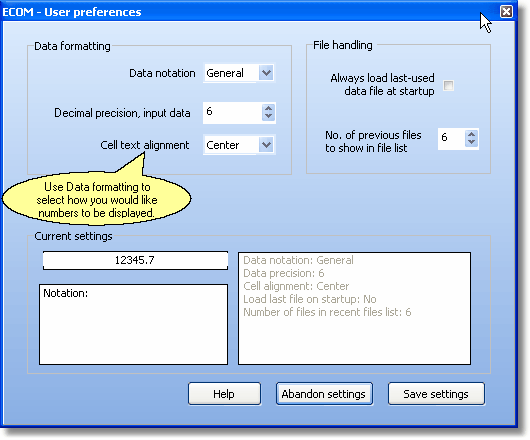Increase decimal precision with up arrow
530x440 pixels.
(x=268, y=109)
